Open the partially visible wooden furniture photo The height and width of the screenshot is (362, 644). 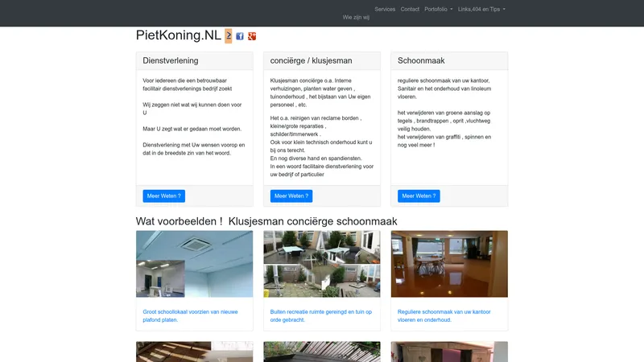[449, 352]
